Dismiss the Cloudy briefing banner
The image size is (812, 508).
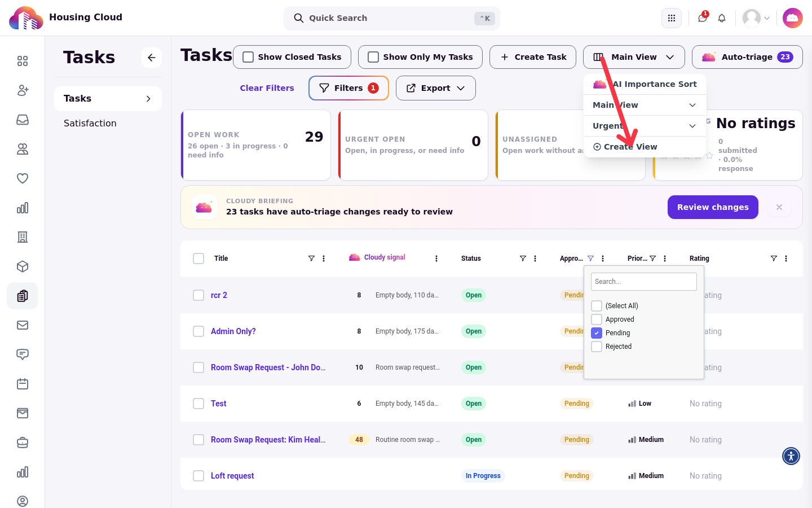pos(779,207)
